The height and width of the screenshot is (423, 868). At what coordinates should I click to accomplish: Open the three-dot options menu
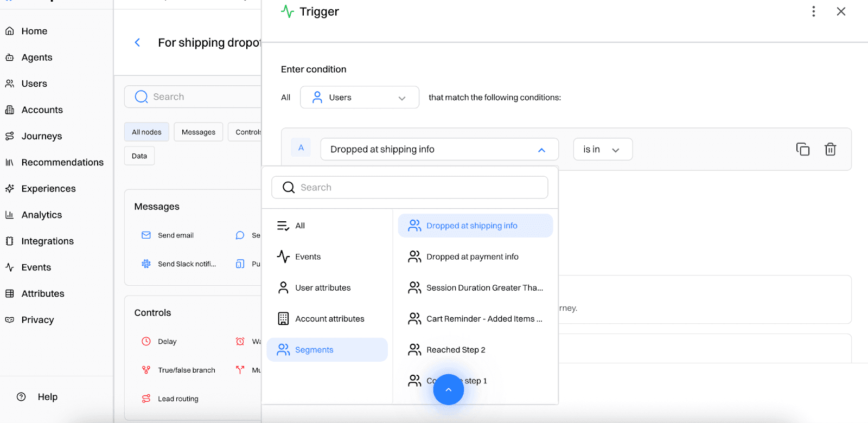813,11
